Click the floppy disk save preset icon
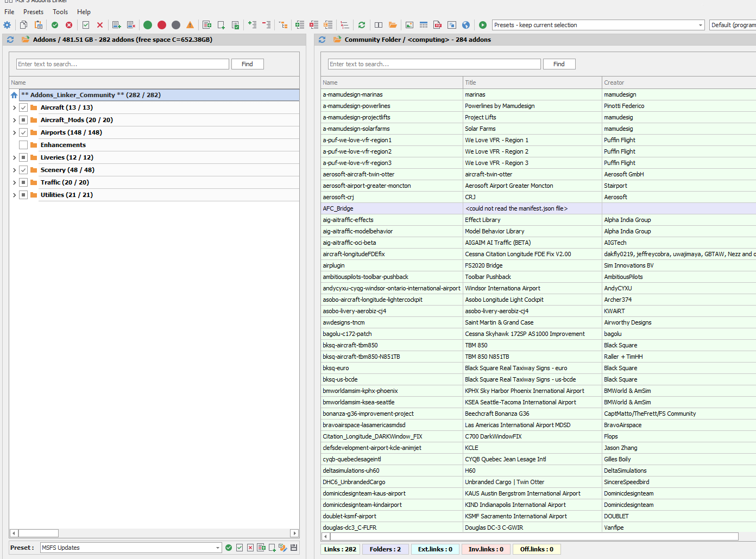 pos(294,548)
